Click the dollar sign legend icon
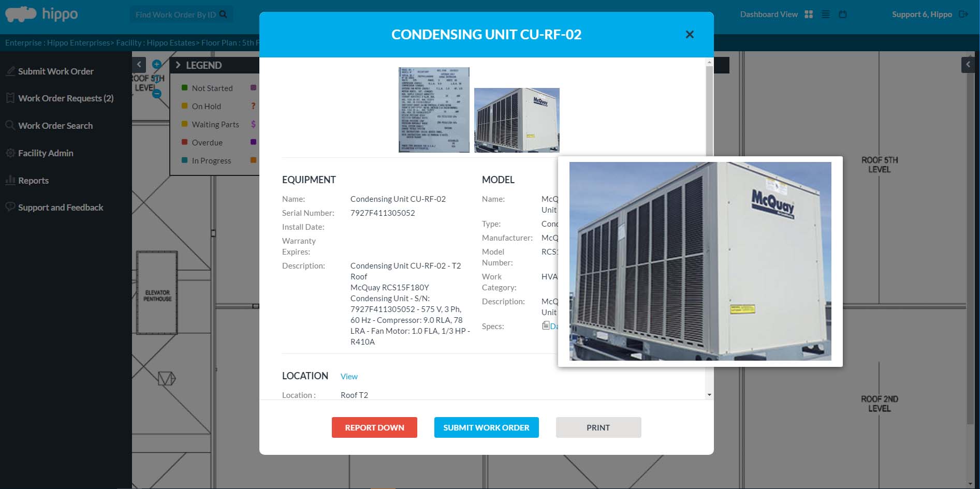The image size is (980, 489). [x=253, y=124]
